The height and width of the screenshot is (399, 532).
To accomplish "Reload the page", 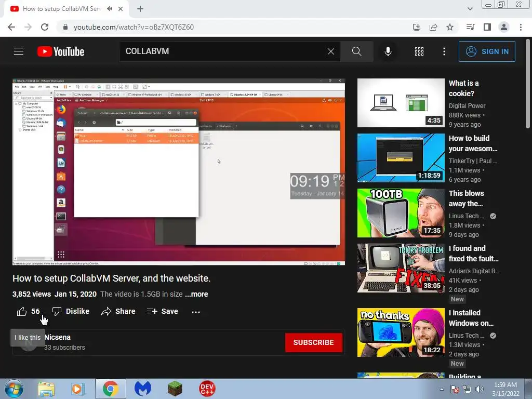I will click(x=45, y=27).
